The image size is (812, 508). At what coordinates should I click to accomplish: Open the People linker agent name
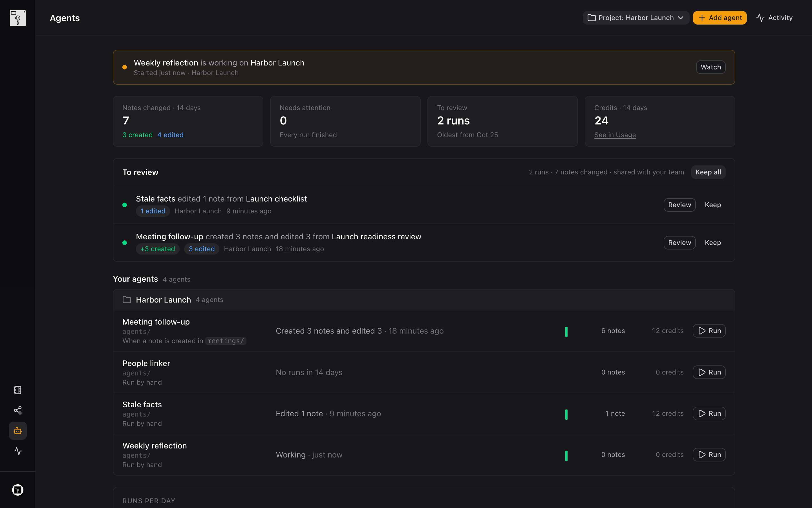146,363
